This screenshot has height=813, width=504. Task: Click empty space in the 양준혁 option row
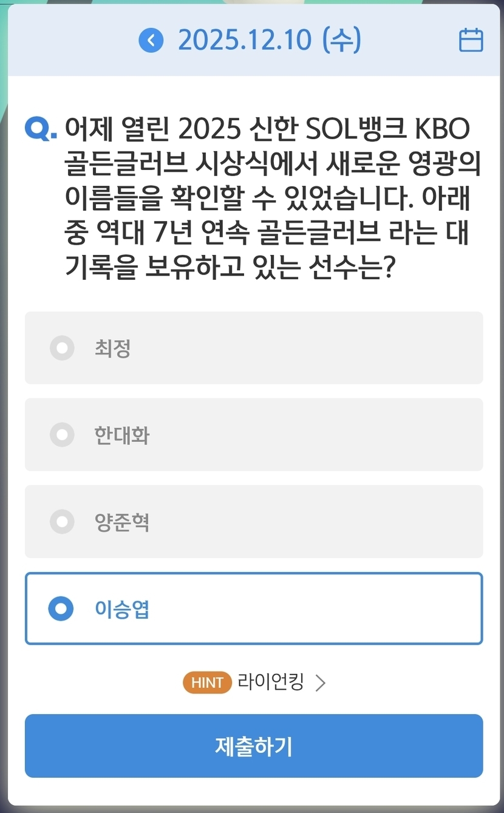coord(316,522)
